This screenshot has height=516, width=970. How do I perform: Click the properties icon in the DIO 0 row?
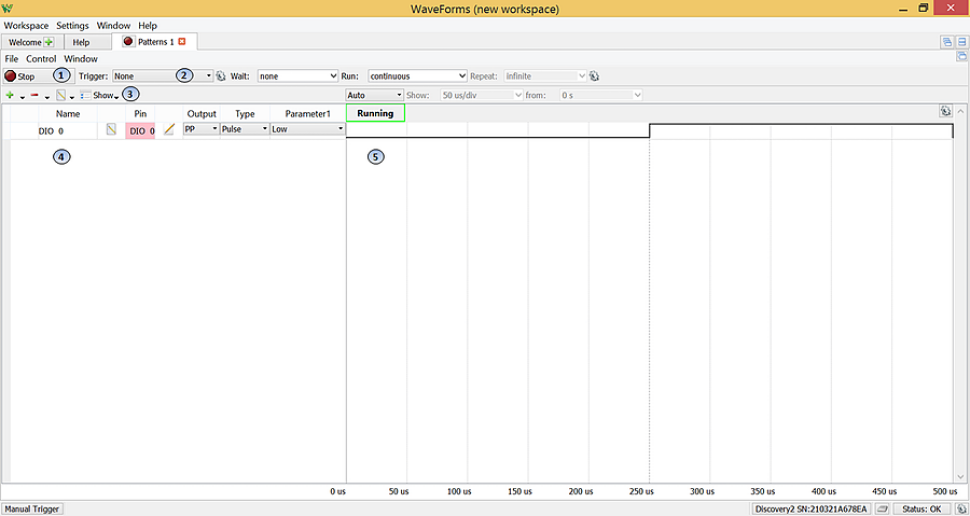(x=111, y=129)
